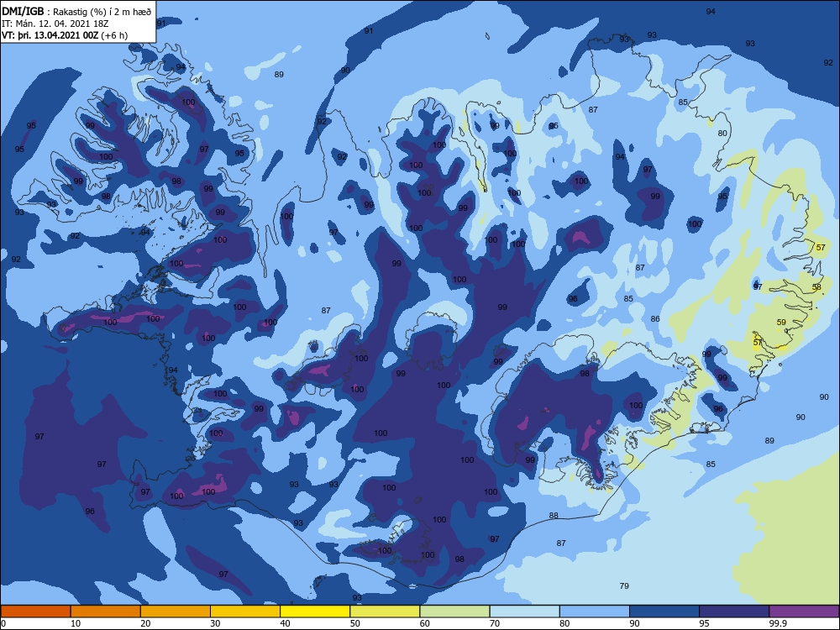The width and height of the screenshot is (840, 630).
Task: Click the humidity value 59 on the map
Action: [x=781, y=323]
